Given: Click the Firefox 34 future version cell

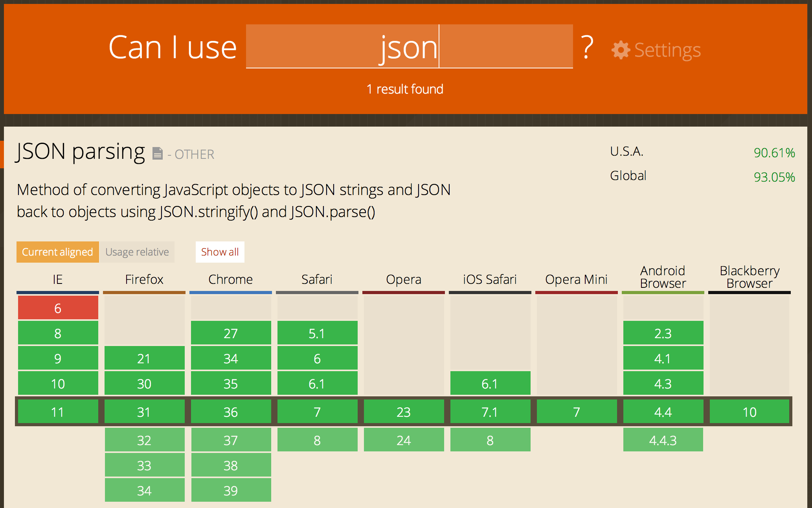Looking at the screenshot, I should tap(144, 490).
